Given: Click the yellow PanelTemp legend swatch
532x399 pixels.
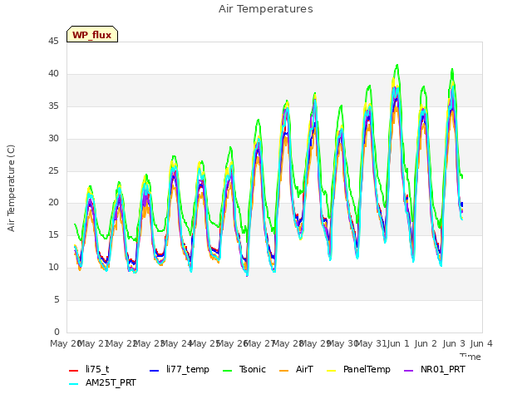Looking at the screenshot, I should (x=332, y=371).
